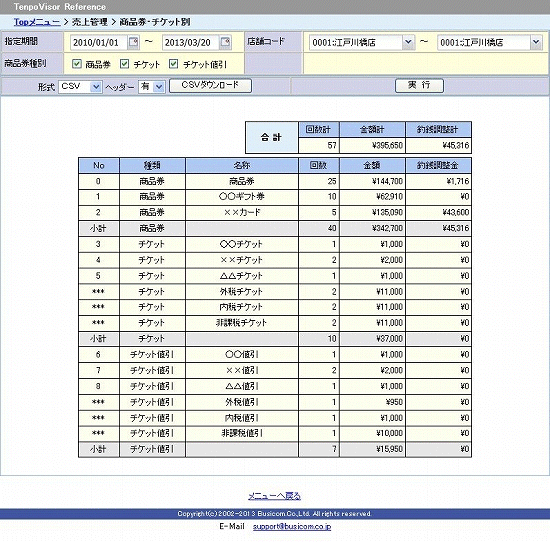Select the ○○値引 name cell
This screenshot has height=543, width=550.
coord(242,355)
